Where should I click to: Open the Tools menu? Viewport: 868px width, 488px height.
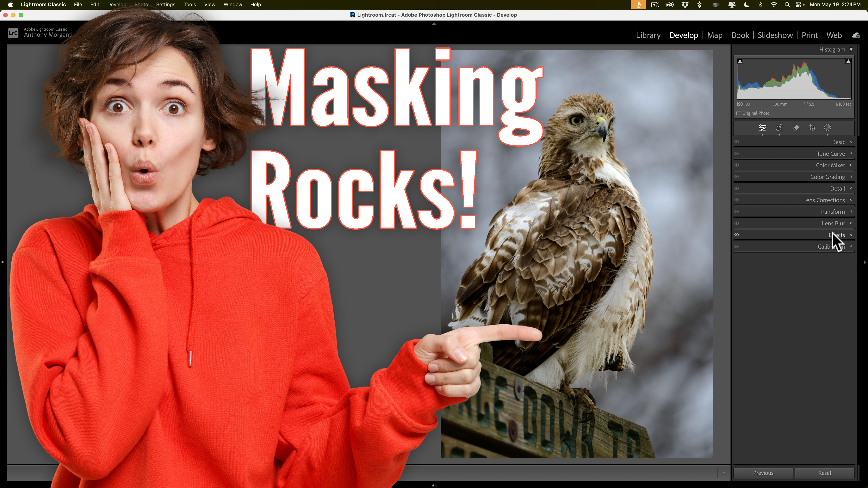tap(190, 5)
